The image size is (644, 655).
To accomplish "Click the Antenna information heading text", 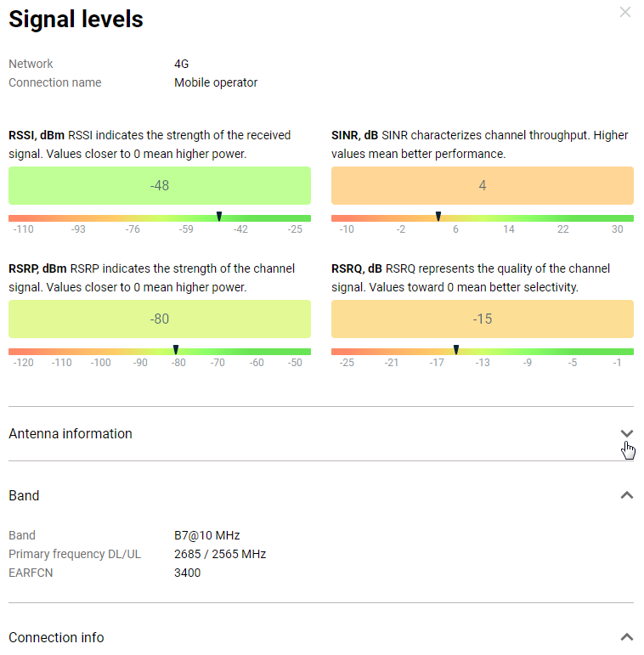I will tap(71, 433).
